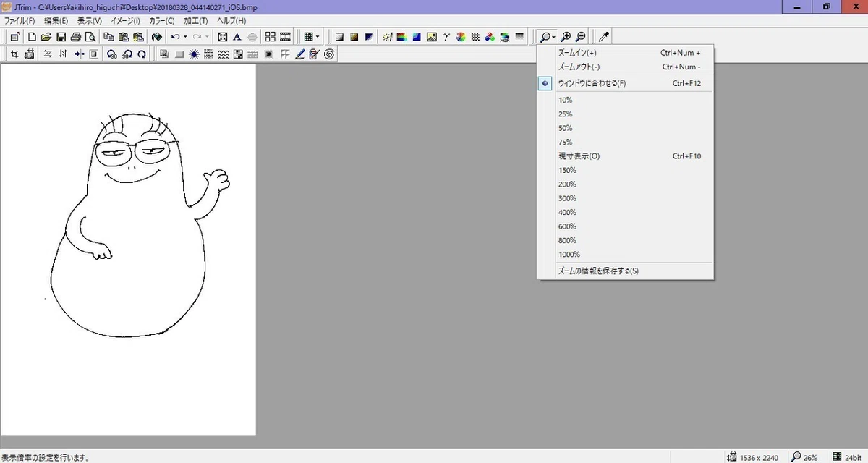The width and height of the screenshot is (868, 463).
Task: Click the film strip icon
Action: coord(285,37)
